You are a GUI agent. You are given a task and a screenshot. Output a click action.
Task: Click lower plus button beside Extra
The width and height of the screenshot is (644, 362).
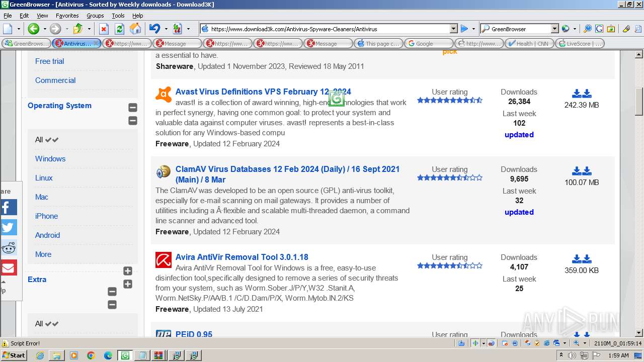point(128,284)
